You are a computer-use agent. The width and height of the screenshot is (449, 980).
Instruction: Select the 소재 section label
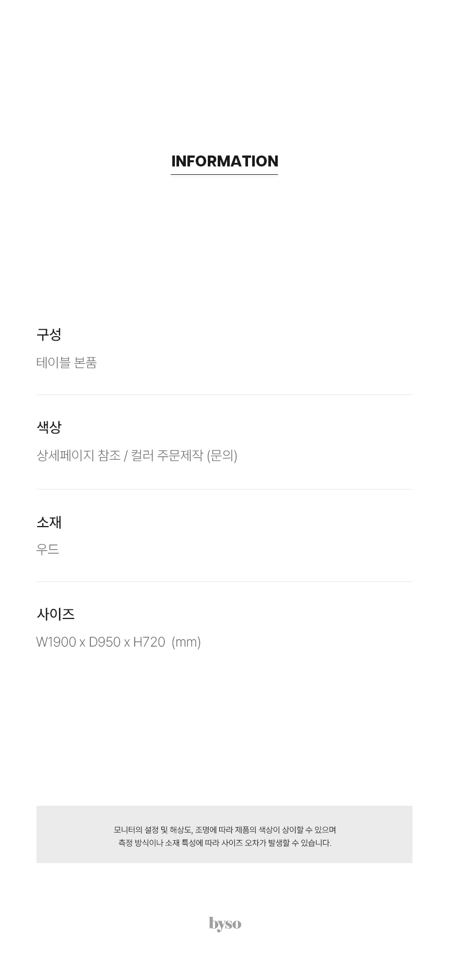tap(49, 522)
